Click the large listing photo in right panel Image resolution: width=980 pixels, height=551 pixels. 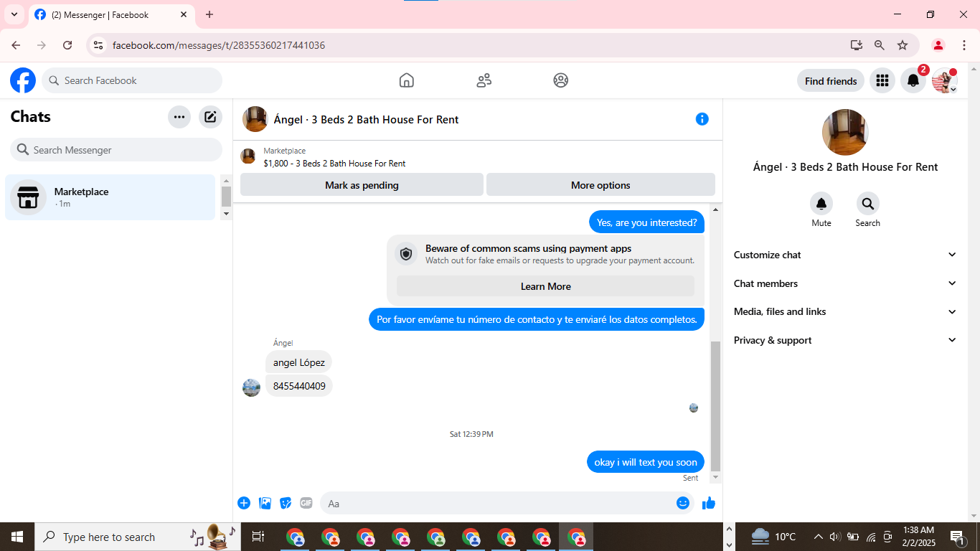point(845,132)
